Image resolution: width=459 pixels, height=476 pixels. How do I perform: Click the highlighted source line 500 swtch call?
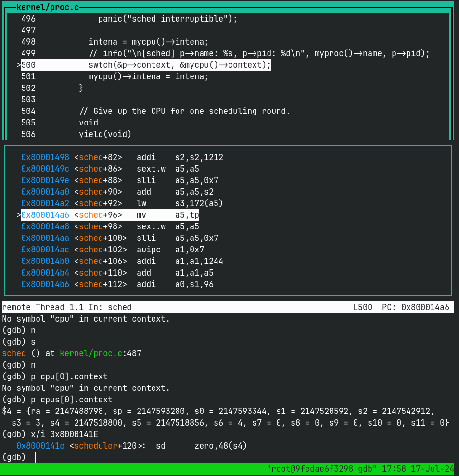[146, 65]
